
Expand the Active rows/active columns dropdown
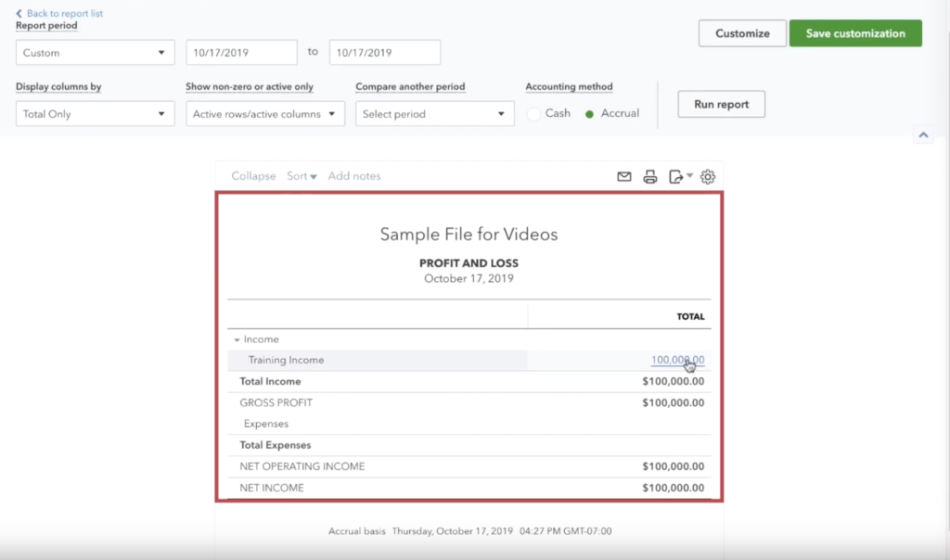tap(265, 114)
